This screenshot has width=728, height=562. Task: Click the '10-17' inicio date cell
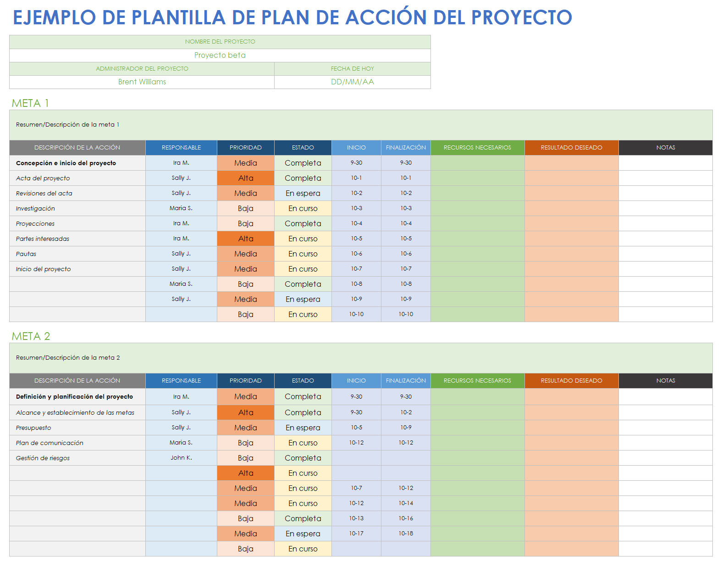(356, 534)
